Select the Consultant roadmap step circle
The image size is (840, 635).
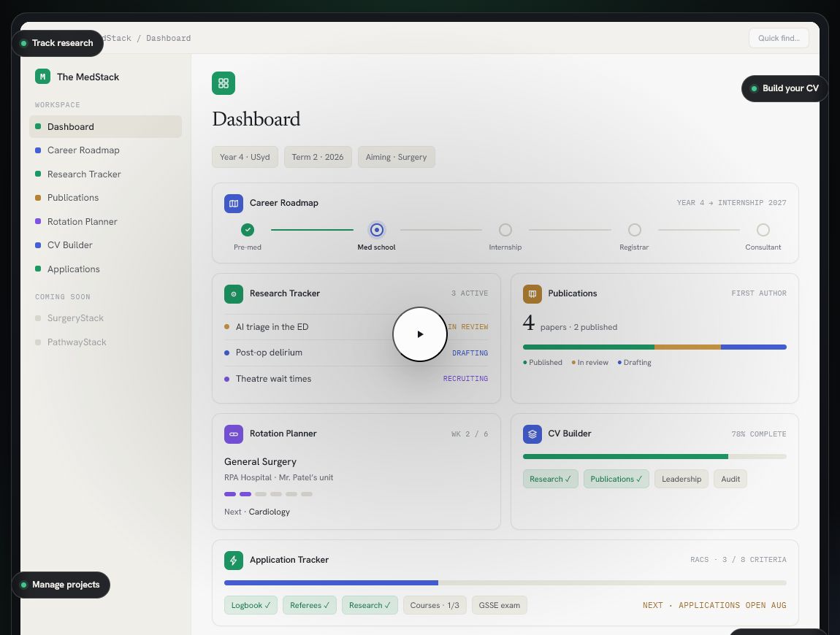click(763, 230)
